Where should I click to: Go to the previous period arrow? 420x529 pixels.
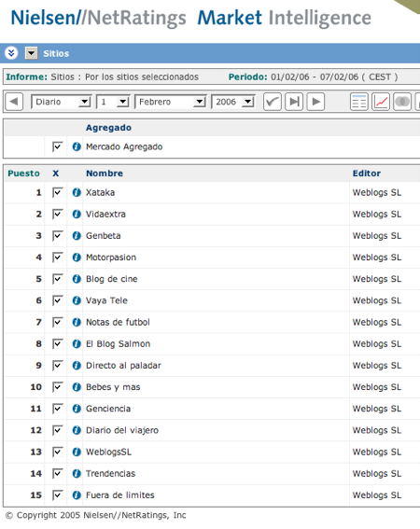tap(14, 102)
